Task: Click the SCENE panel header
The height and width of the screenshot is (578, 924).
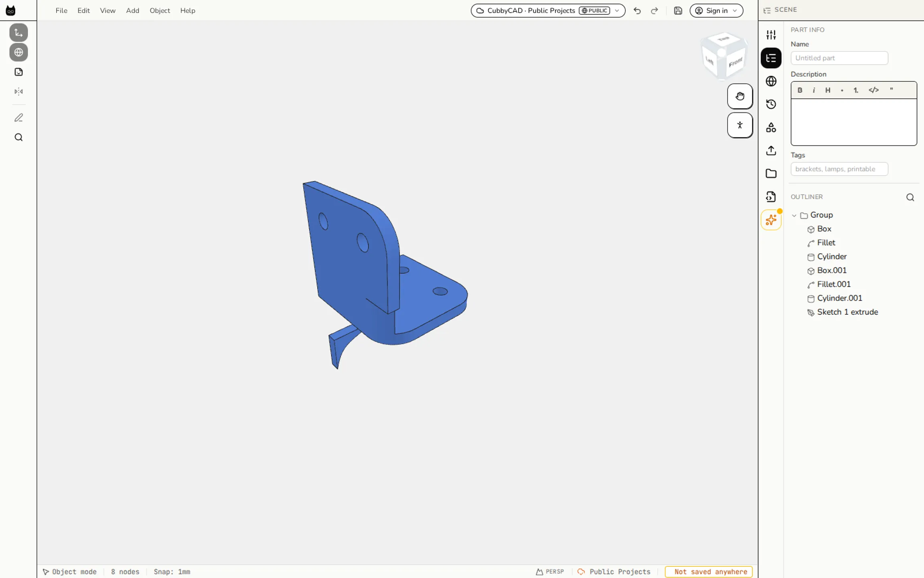Action: coord(780,10)
